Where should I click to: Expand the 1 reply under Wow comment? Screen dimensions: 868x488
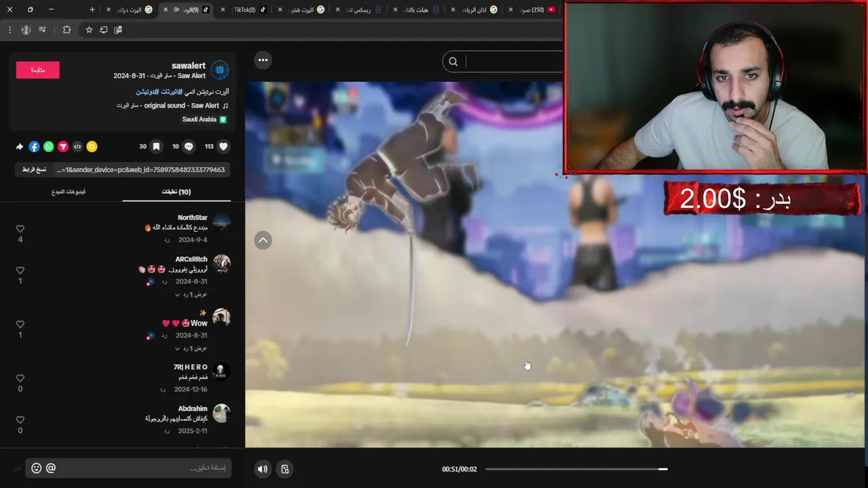click(x=191, y=348)
